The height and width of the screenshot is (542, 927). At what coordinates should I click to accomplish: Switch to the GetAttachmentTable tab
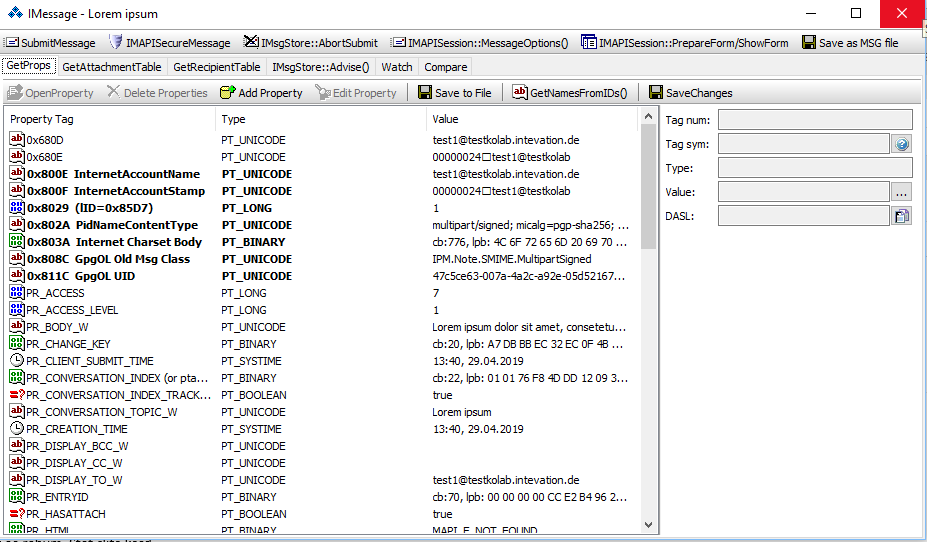click(x=111, y=67)
